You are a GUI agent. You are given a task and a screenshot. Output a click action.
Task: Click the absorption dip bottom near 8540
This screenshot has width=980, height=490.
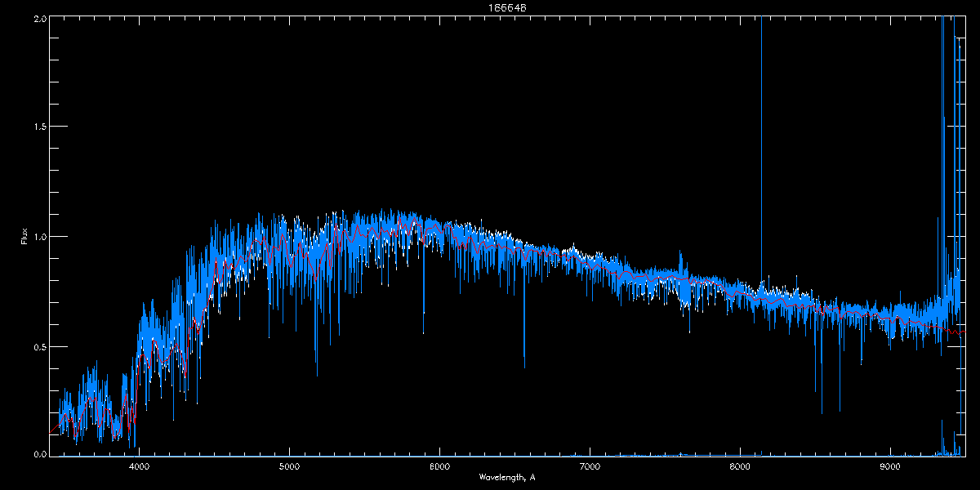tap(822, 412)
